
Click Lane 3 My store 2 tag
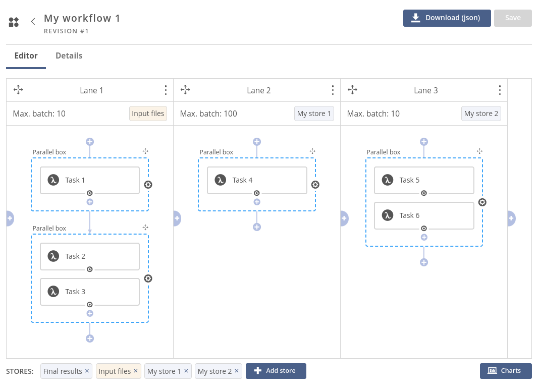tap(481, 114)
